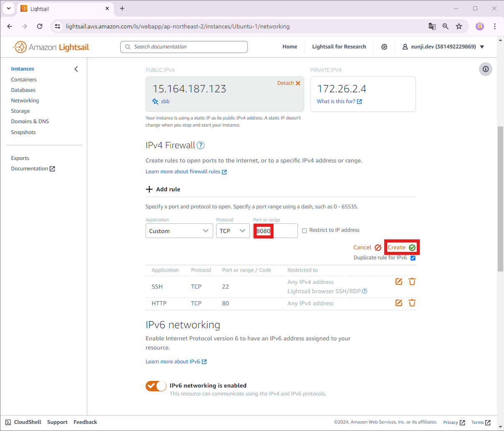Open Exports in sidebar
Viewport: 504px width, 431px height.
click(20, 158)
